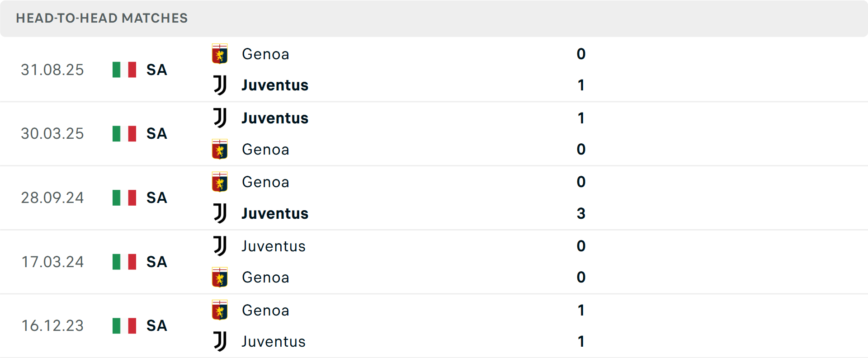Open Genoa team from 17.03.24 match

[265, 277]
